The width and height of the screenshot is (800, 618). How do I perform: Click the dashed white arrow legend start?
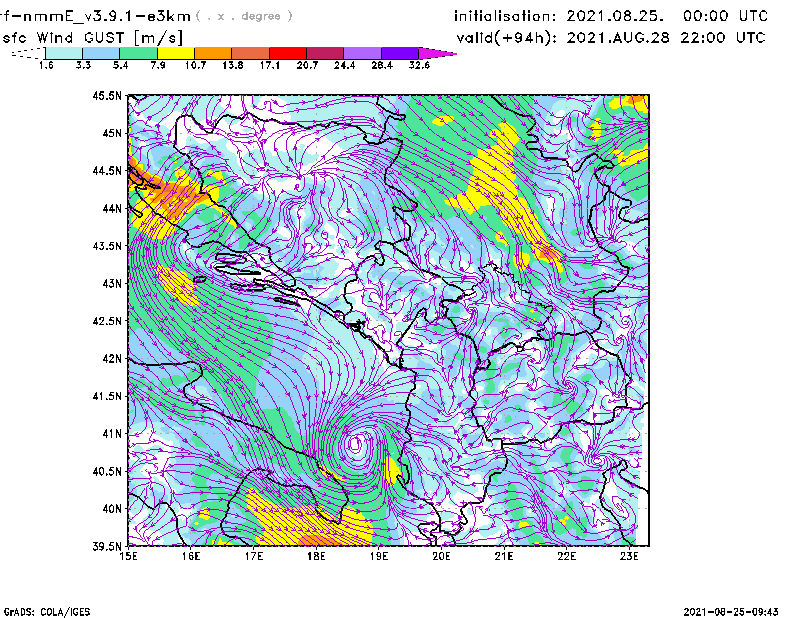(28, 53)
